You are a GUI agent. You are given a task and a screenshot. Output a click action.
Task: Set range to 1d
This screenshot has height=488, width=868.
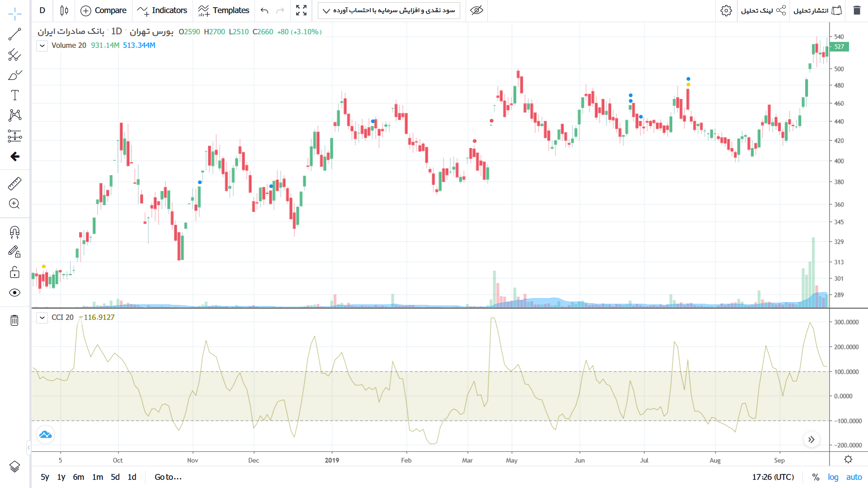(x=132, y=477)
